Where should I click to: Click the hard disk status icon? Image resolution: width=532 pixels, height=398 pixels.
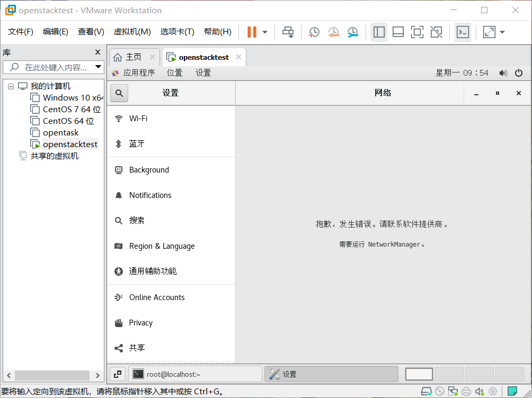coord(426,392)
